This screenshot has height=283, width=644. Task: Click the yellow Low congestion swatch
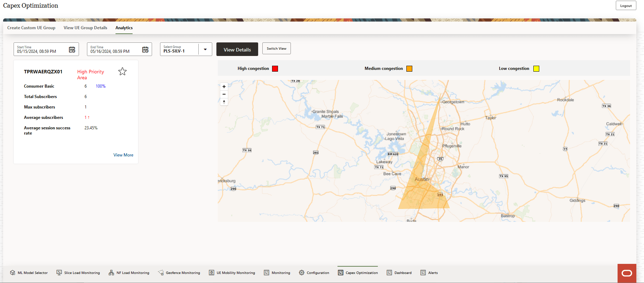pyautogui.click(x=536, y=68)
